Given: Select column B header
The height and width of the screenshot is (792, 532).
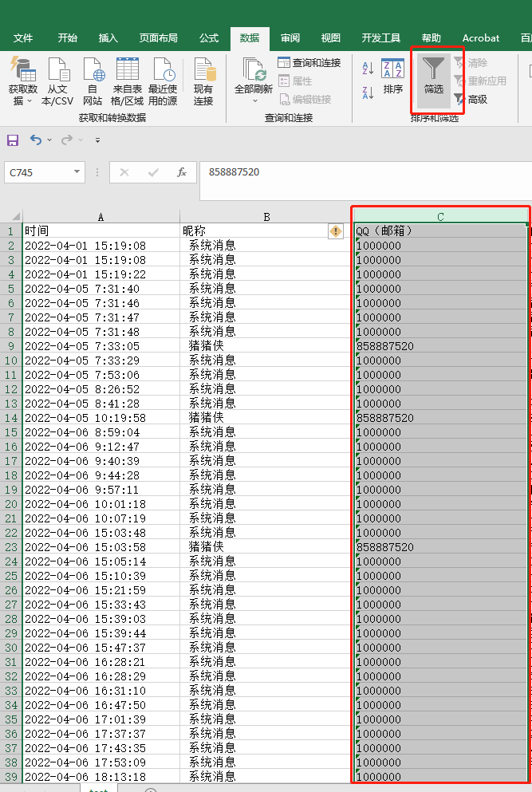Looking at the screenshot, I should (x=266, y=217).
